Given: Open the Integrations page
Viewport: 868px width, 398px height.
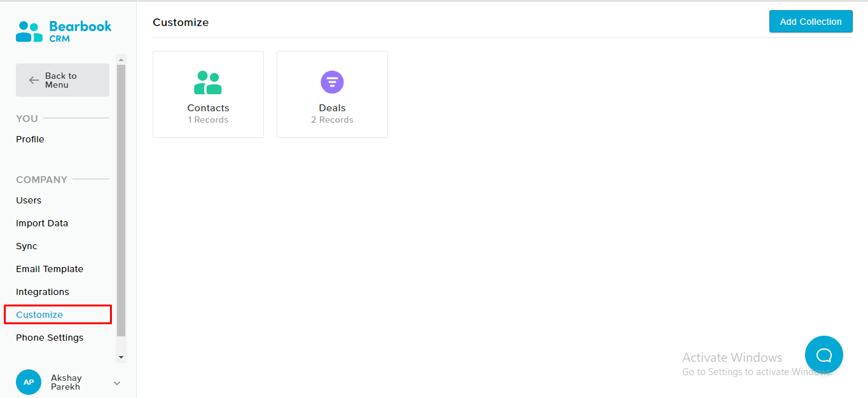Looking at the screenshot, I should [x=43, y=292].
